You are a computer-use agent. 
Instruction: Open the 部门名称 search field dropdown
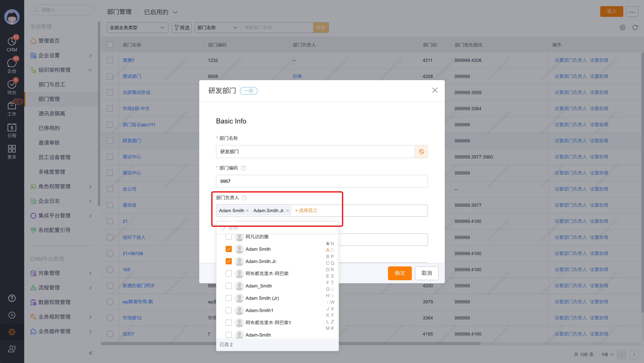click(x=217, y=27)
